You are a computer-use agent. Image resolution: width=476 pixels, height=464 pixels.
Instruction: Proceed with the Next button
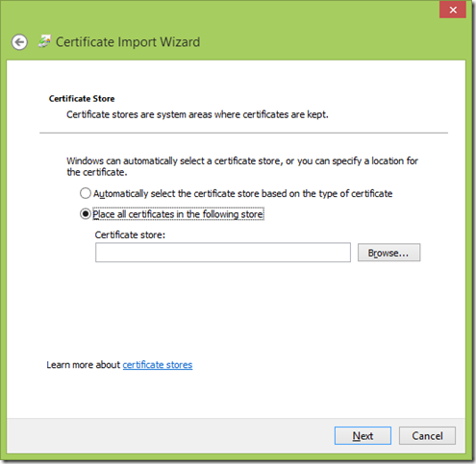click(x=363, y=436)
